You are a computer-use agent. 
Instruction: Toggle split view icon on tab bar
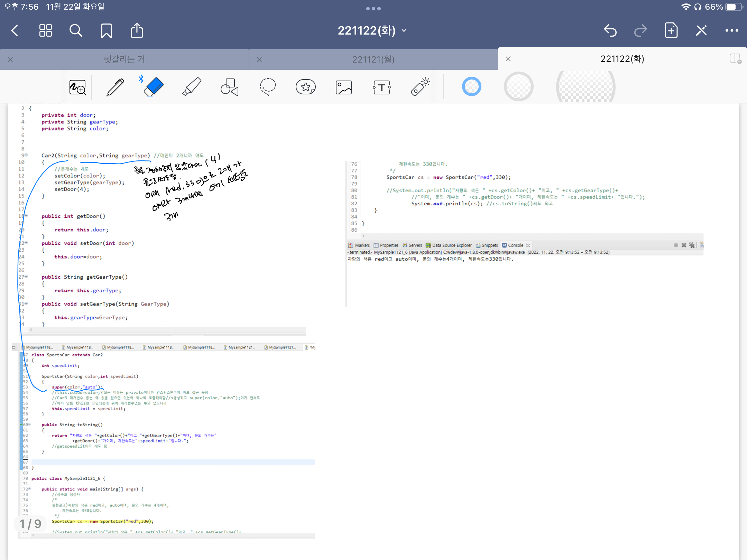point(735,59)
